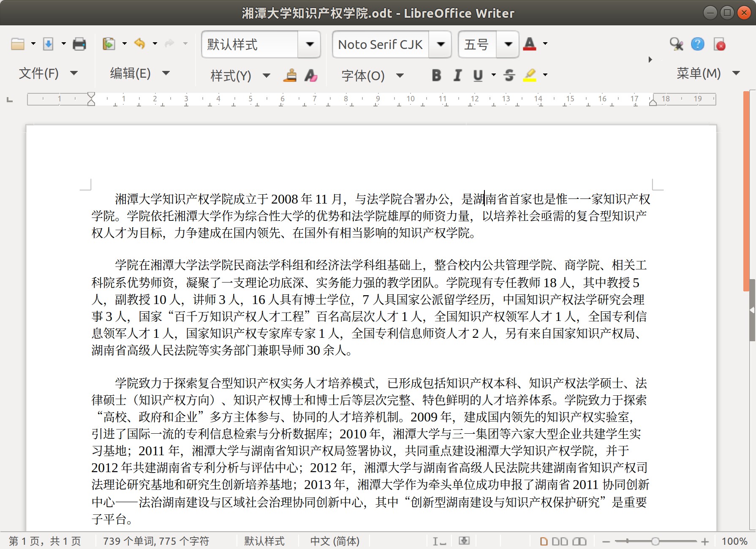Image resolution: width=756 pixels, height=549 pixels.
Task: Click in the paragraph style field 默认样式
Action: pos(250,44)
